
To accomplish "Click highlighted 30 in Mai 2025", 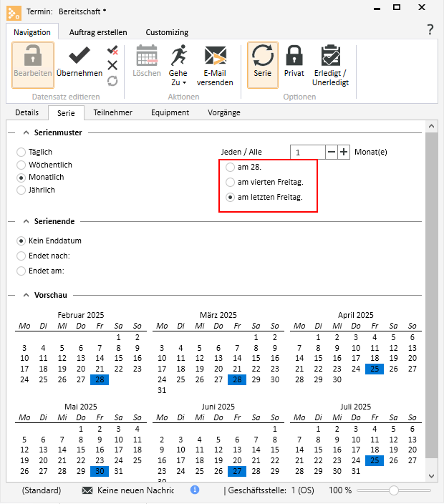I will [100, 471].
